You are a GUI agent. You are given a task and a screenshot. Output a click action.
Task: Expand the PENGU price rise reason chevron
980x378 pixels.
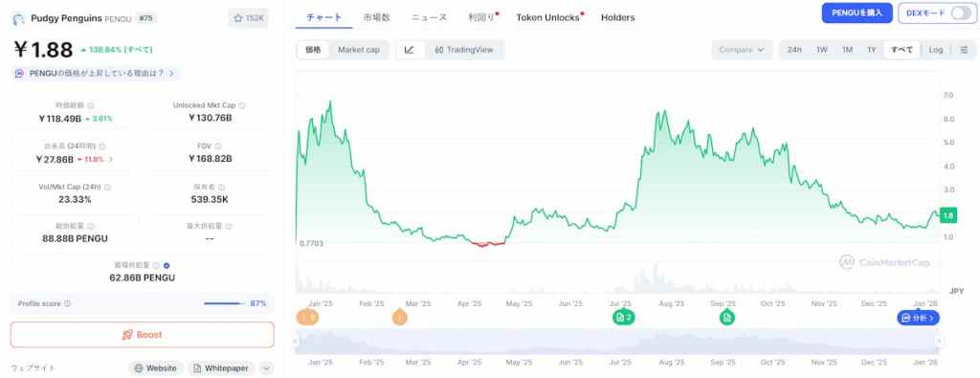(x=171, y=74)
